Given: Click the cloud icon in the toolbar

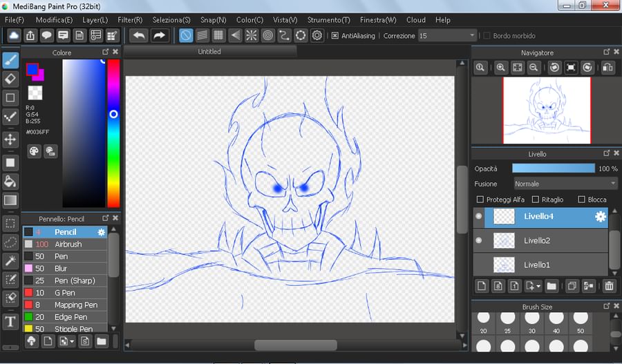Looking at the screenshot, I should 14,36.
